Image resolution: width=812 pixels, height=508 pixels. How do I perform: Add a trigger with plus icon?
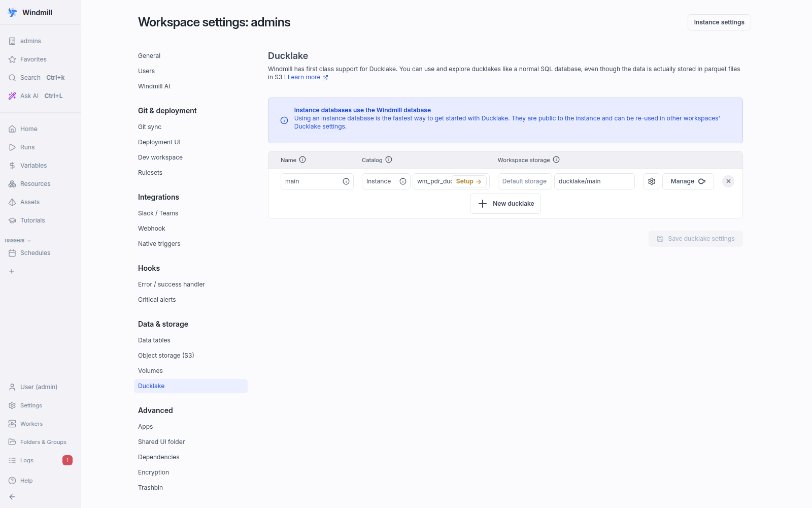tap(12, 271)
